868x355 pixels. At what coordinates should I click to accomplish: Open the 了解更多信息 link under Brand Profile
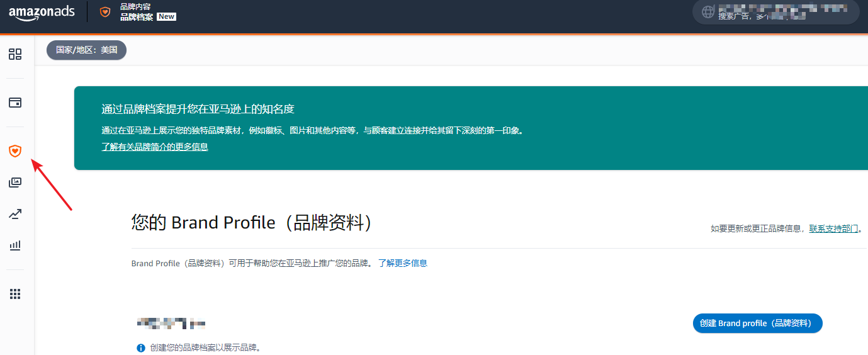pos(403,263)
